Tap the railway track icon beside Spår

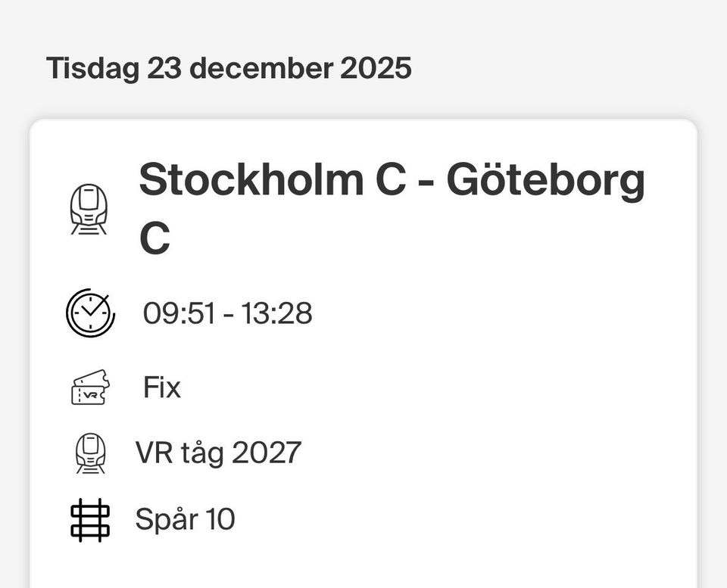90,520
